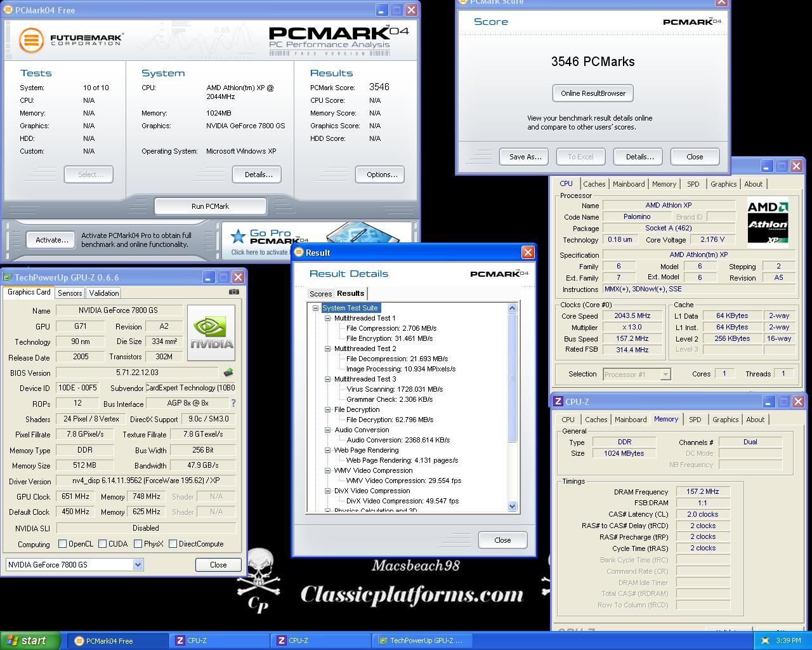Click the DRAM Frequency value 157.2 MHz
Image resolution: width=812 pixels, height=650 pixels.
click(702, 491)
